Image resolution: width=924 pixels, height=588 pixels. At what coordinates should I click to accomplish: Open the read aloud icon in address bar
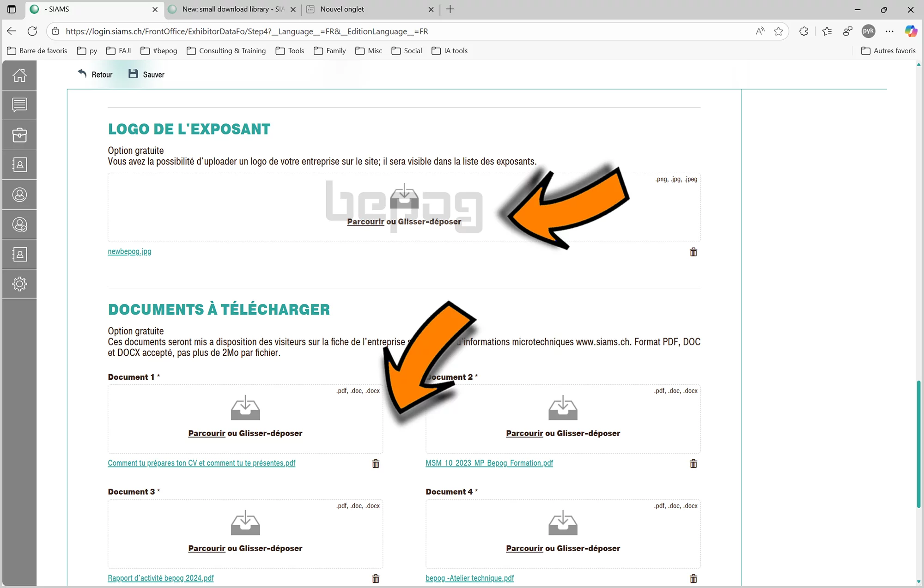pyautogui.click(x=760, y=31)
